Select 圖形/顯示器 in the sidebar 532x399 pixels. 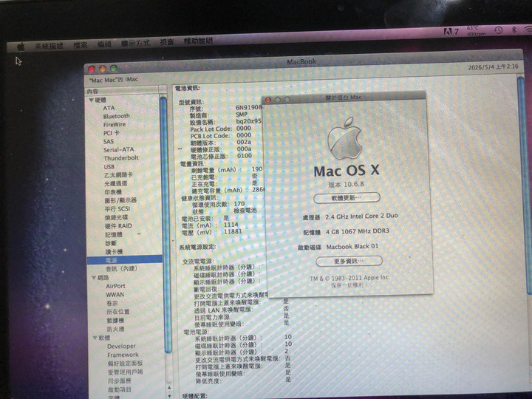pos(120,200)
